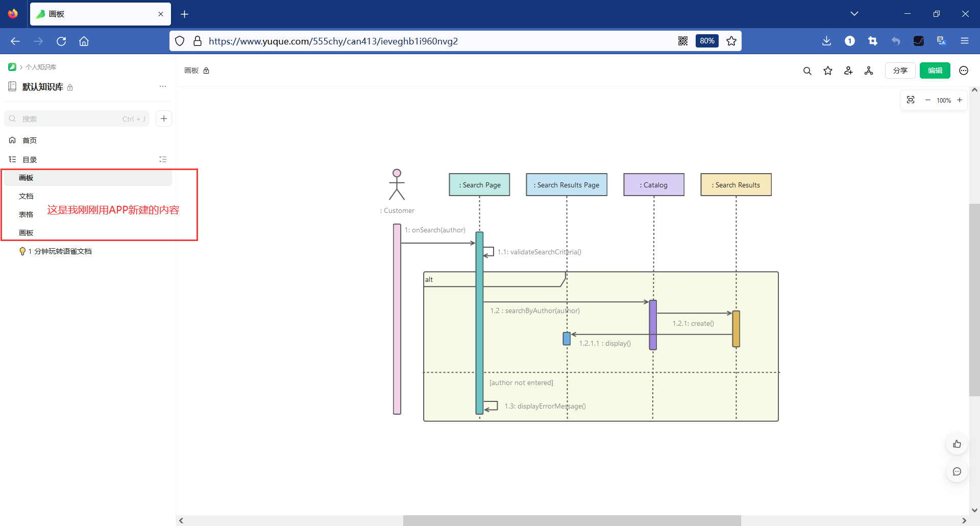980x526 pixels.
Task: Click the 分享 share button
Action: coord(900,70)
